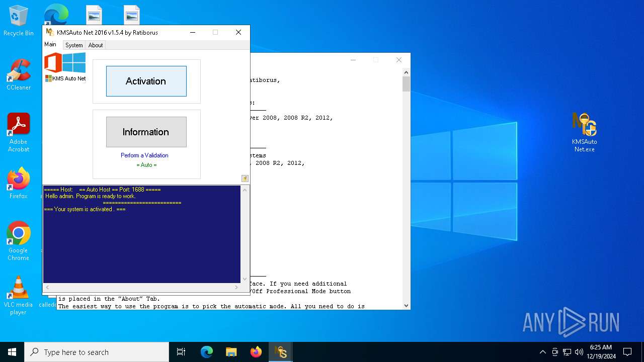Select the Microsoft Edge desktop shortcut
This screenshot has width=644, height=362.
(x=56, y=14)
